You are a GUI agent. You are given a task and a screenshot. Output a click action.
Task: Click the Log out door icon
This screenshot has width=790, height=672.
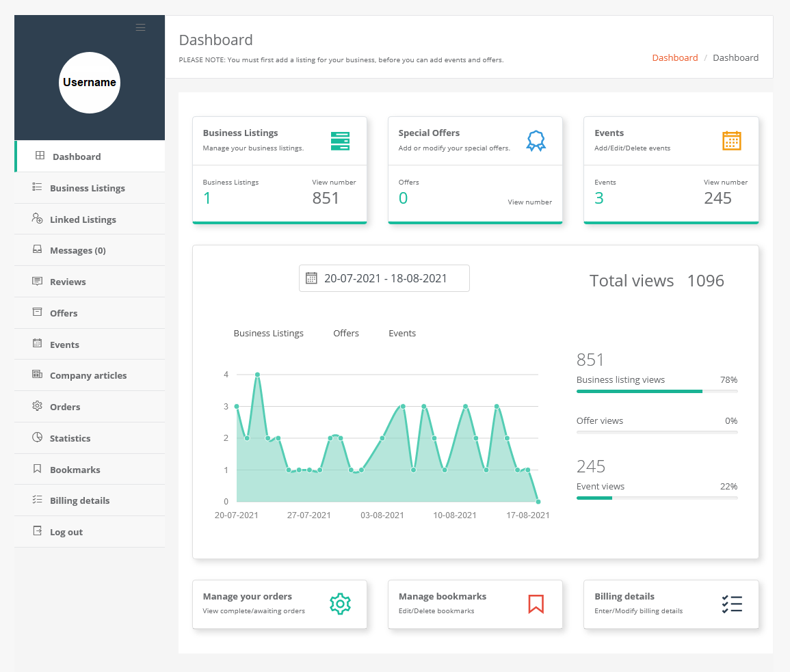(x=38, y=530)
